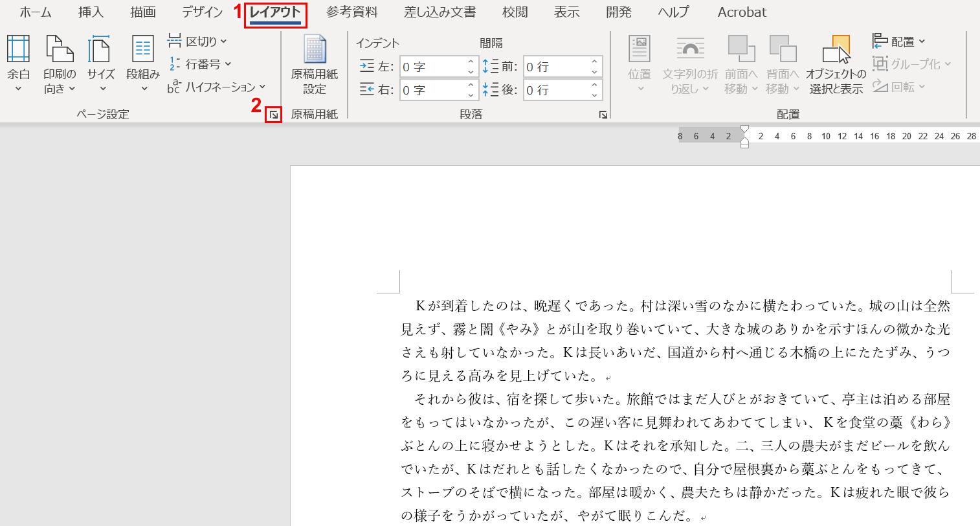Screen dimensions: 980x526
Task: Click paragraph starting with Kが到着したのは
Action: click(675, 341)
